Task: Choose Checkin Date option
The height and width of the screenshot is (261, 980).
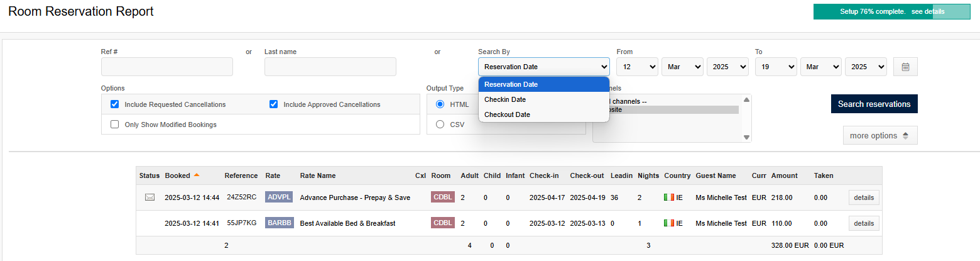Action: click(x=544, y=99)
